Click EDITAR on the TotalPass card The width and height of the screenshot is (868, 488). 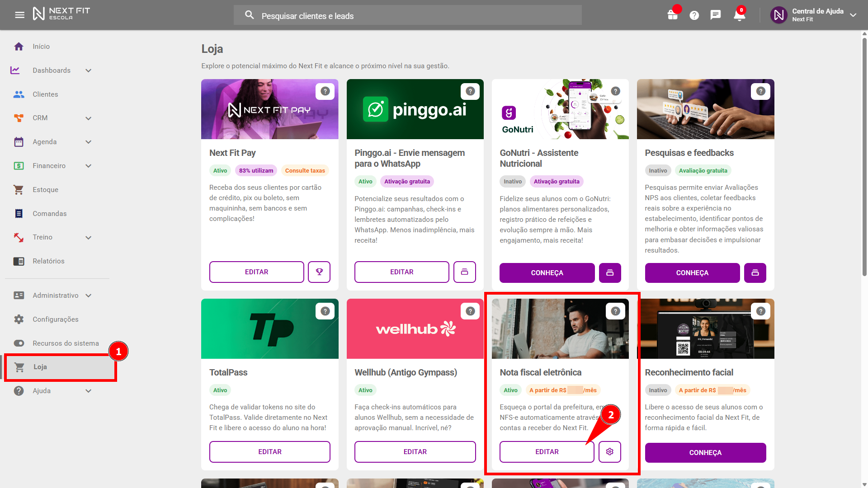269,452
